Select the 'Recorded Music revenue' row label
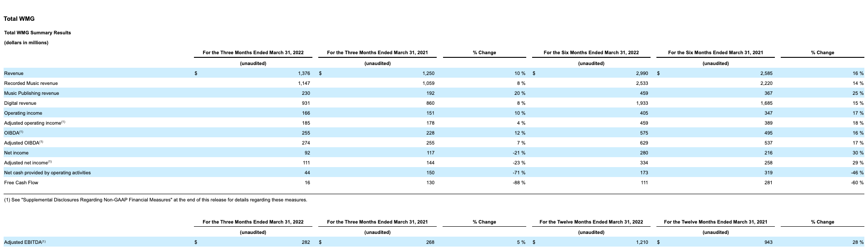Screen dimensions: 868x252 coord(31,83)
